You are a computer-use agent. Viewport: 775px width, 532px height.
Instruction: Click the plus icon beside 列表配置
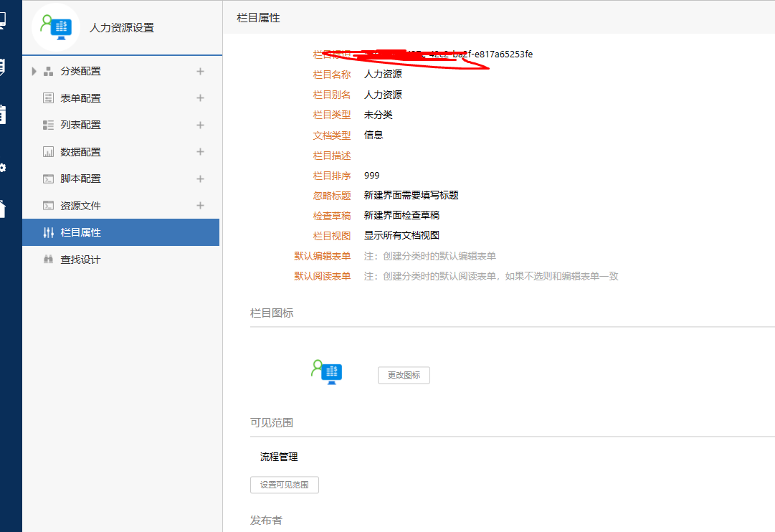tap(200, 125)
